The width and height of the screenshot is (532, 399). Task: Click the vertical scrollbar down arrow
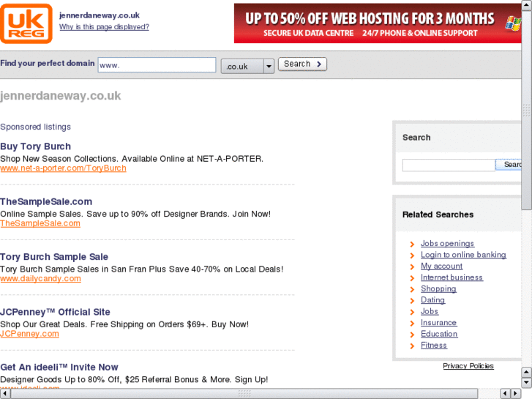click(526, 382)
